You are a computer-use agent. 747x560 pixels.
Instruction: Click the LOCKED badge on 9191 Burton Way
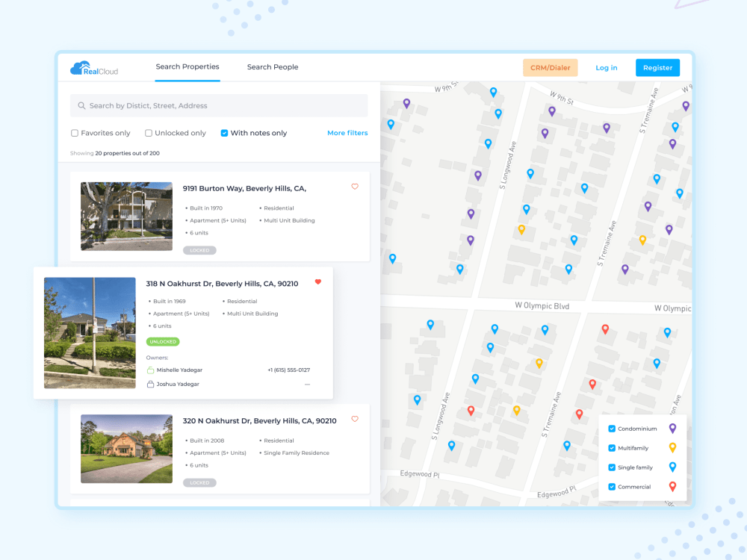[199, 250]
